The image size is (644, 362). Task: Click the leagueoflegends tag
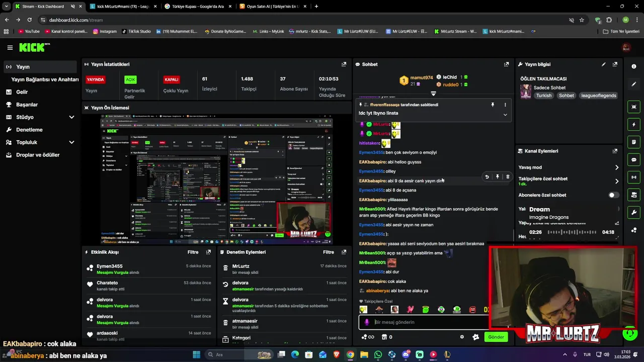598,96
